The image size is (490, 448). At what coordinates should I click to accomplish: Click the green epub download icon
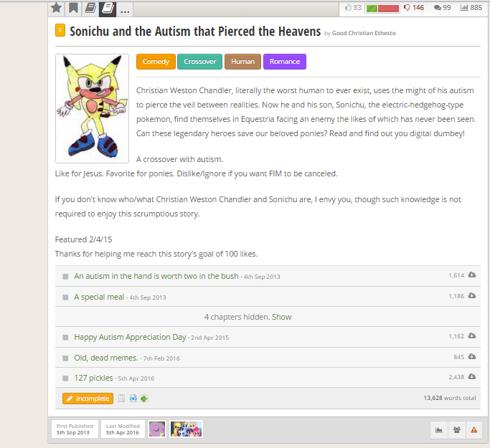[x=144, y=399]
